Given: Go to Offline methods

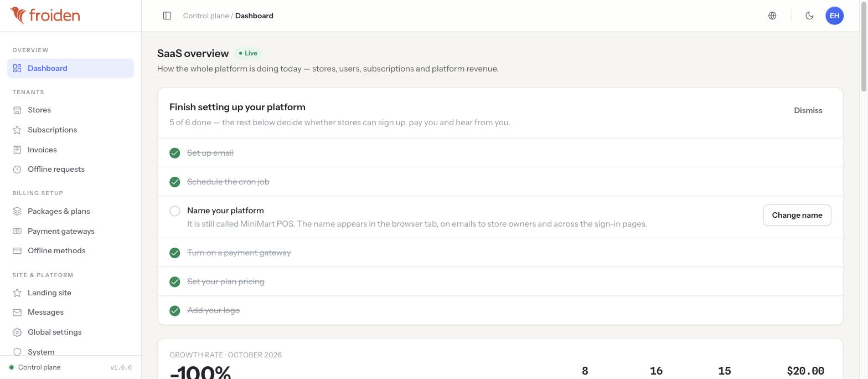Looking at the screenshot, I should (x=70, y=250).
